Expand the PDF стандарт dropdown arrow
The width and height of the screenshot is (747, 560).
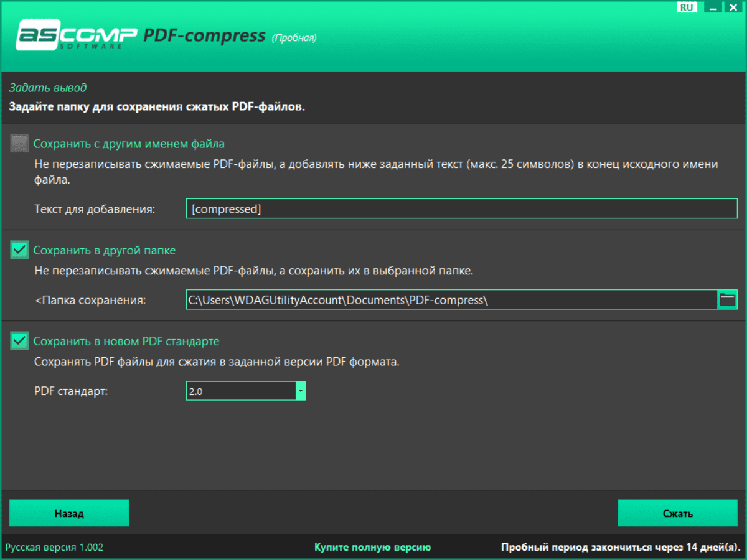(x=301, y=391)
